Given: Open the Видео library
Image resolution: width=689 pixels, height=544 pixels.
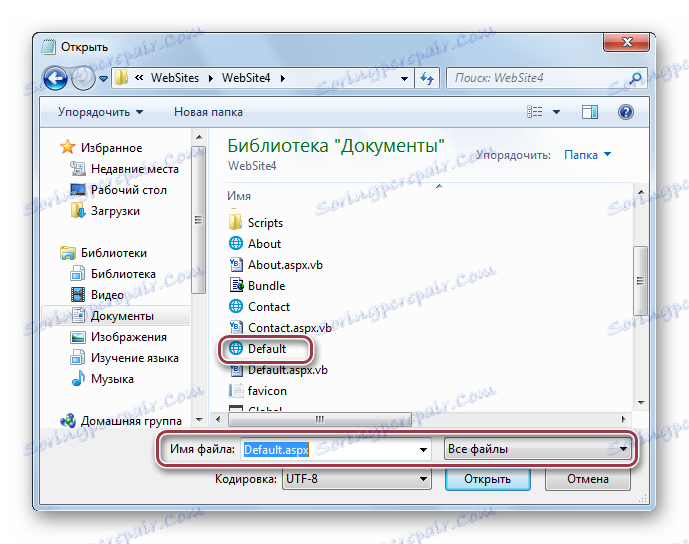Looking at the screenshot, I should pyautogui.click(x=107, y=295).
